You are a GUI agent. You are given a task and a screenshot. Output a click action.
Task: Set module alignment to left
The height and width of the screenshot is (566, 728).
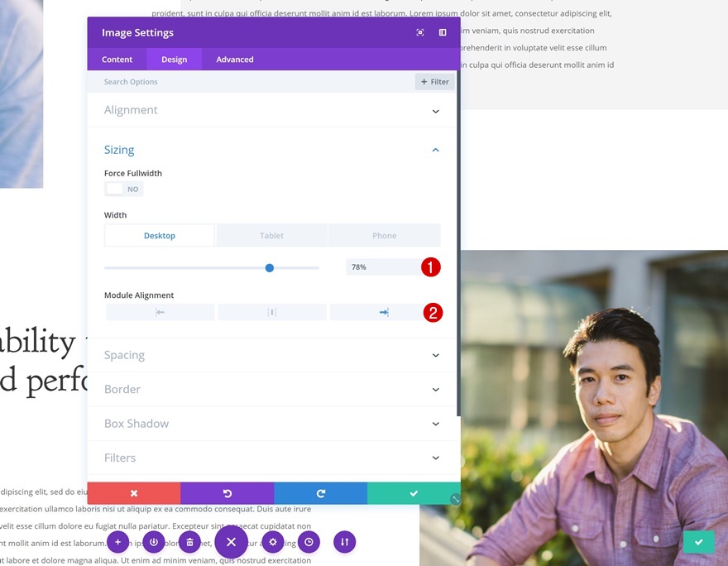[x=160, y=312]
